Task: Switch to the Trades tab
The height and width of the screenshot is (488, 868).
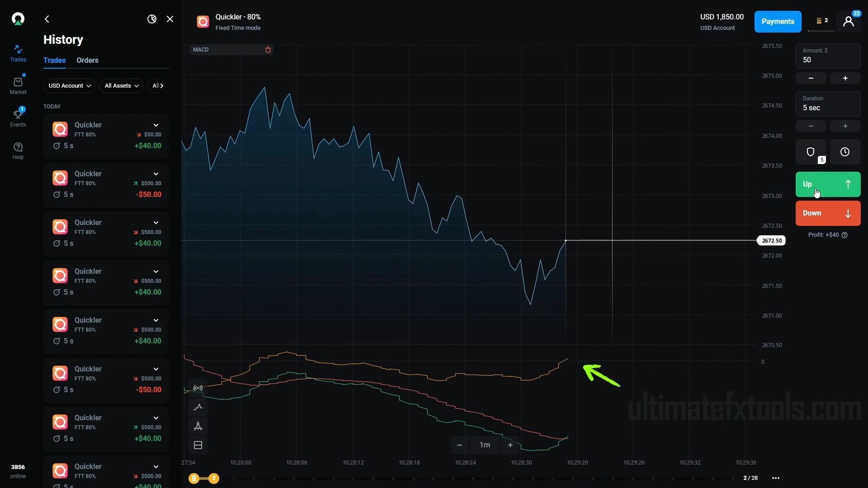Action: (x=54, y=61)
